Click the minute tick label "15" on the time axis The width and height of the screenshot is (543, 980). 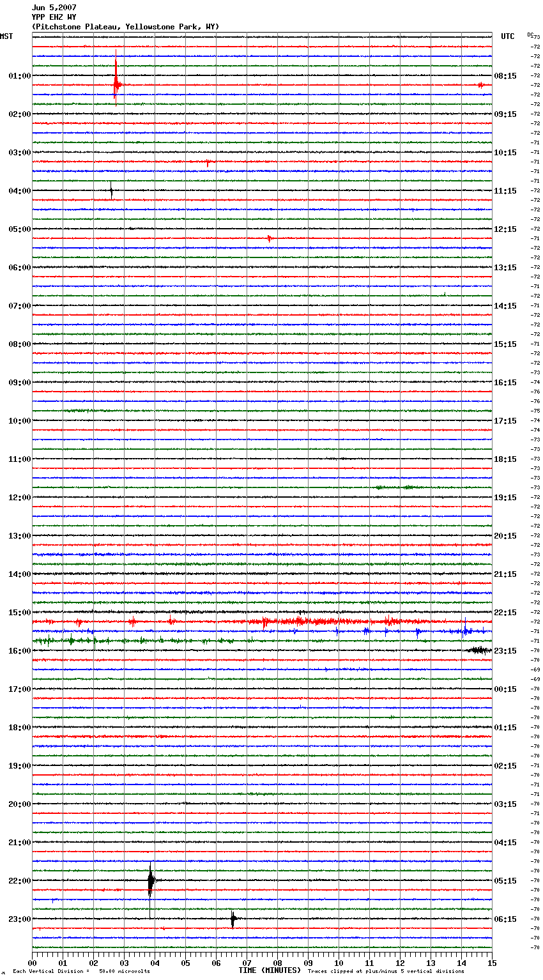tap(492, 963)
